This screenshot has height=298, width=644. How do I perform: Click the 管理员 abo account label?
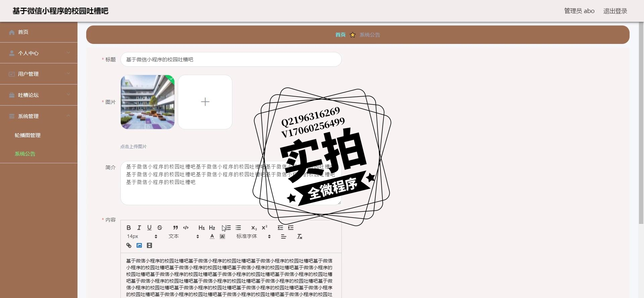[x=579, y=11]
